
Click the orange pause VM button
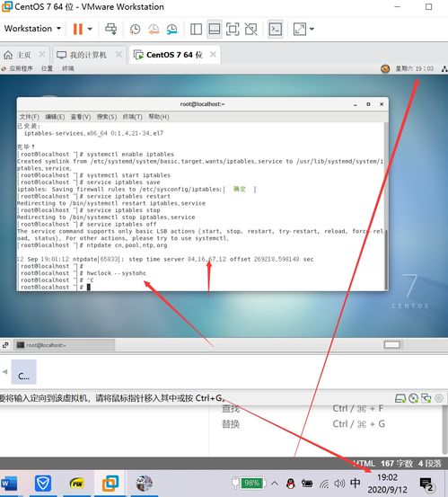tap(77, 29)
